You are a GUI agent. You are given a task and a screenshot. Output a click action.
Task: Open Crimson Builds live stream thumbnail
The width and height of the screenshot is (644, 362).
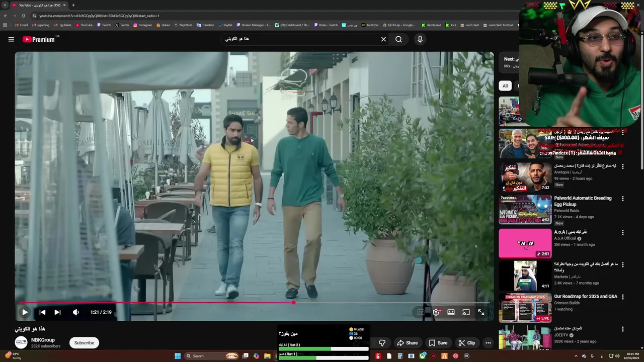click(x=525, y=308)
